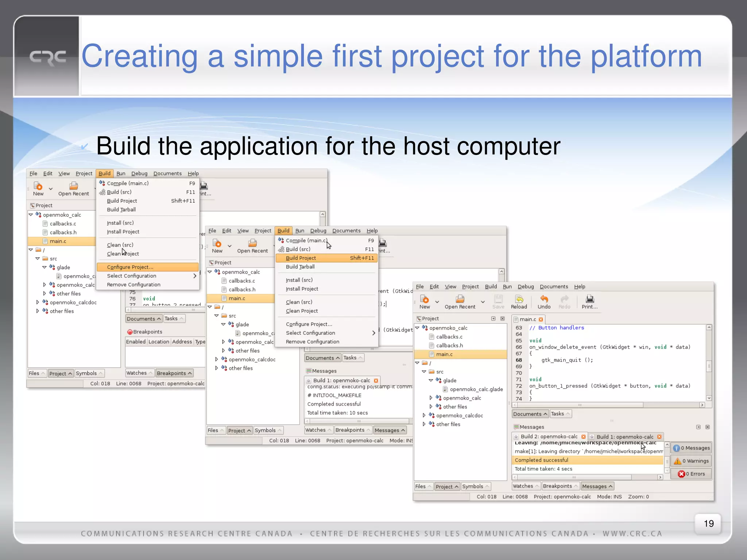The height and width of the screenshot is (560, 747).
Task: Choose the highlighted Configure Project... menu entry
Action: tap(148, 267)
